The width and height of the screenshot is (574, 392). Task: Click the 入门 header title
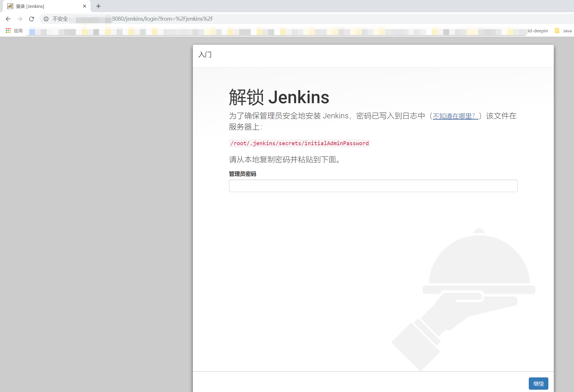pos(205,55)
